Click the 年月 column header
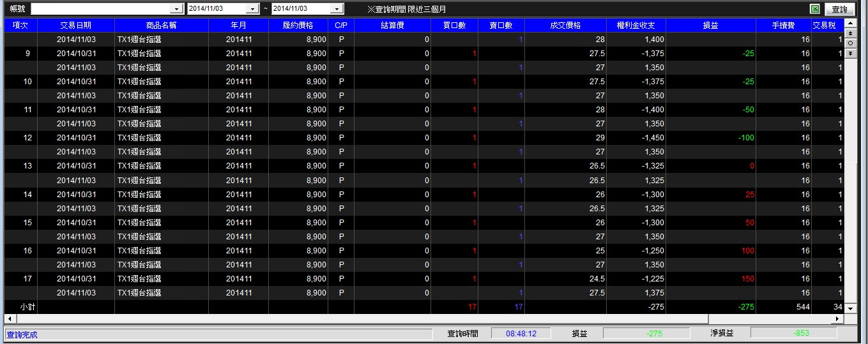 tap(239, 26)
